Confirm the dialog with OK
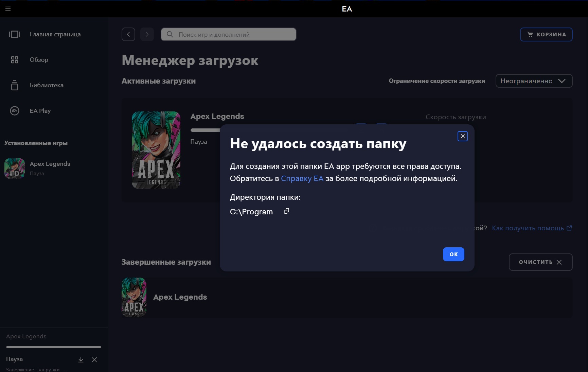The width and height of the screenshot is (588, 372). 453,254
